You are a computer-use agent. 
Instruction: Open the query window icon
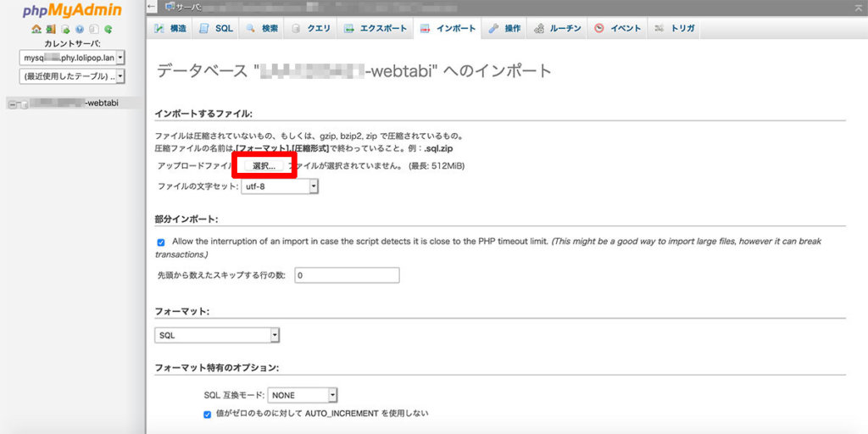64,29
